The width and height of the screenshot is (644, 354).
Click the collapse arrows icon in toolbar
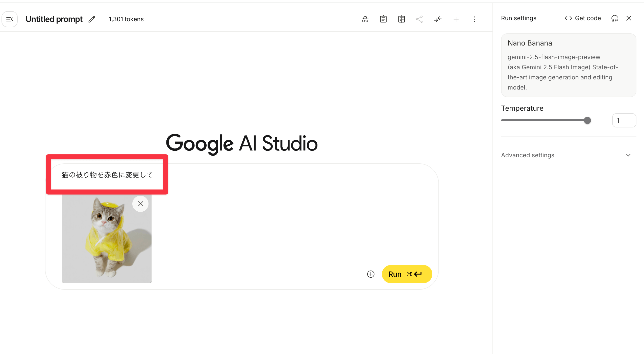(438, 19)
